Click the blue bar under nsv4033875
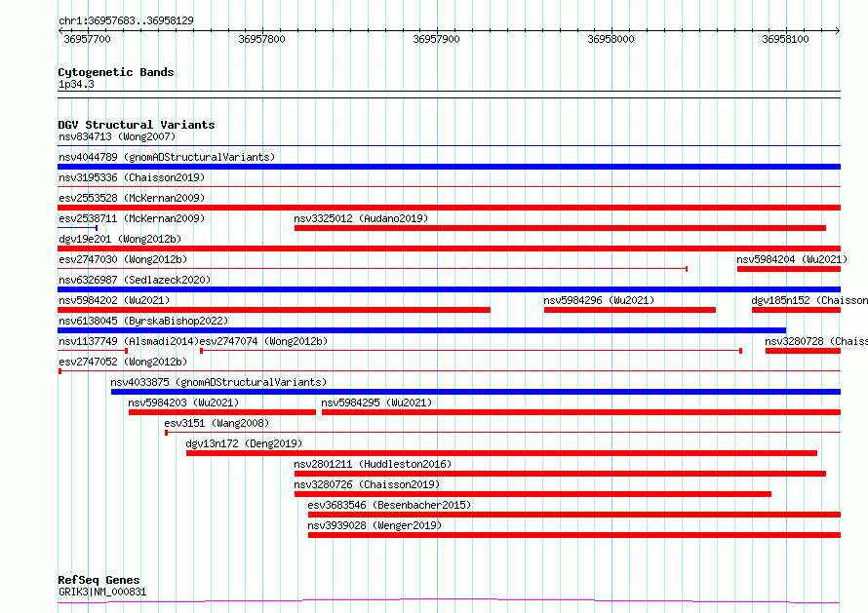 (476, 392)
